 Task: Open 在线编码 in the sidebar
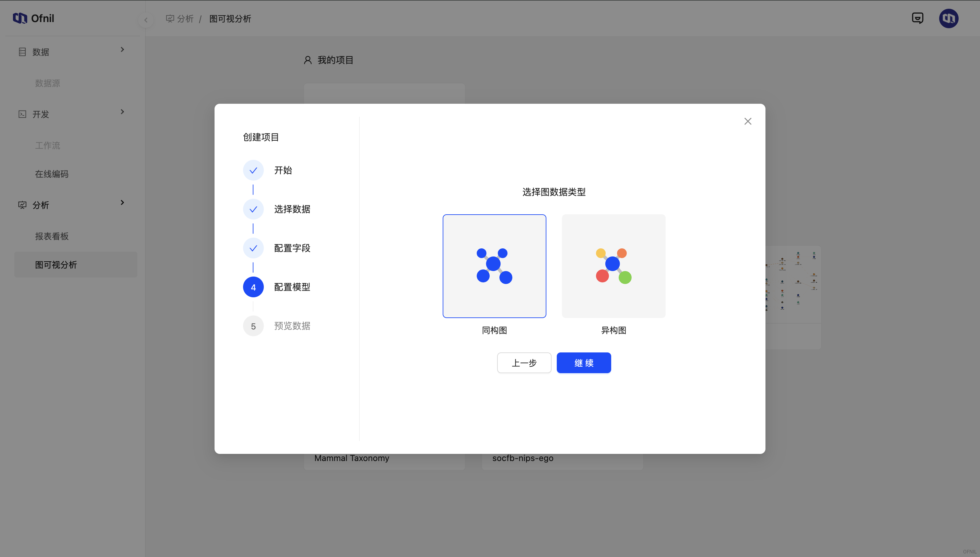(x=52, y=174)
